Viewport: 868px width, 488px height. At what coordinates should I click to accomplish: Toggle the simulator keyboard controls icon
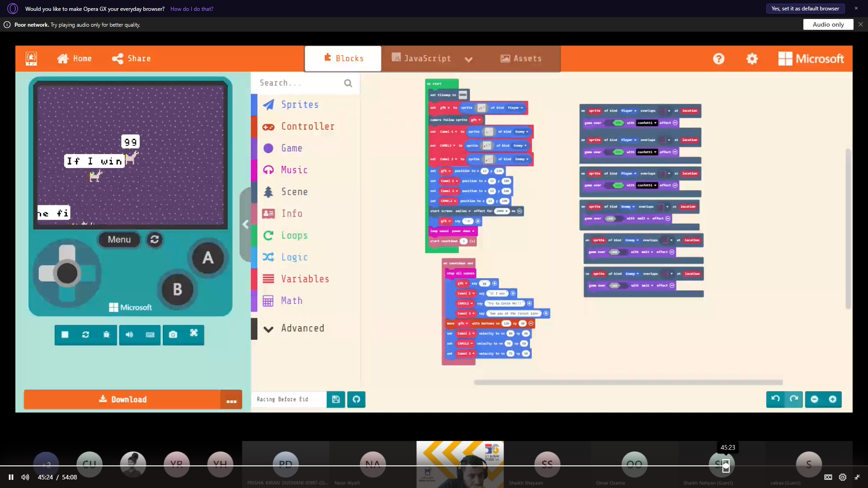pos(150,335)
